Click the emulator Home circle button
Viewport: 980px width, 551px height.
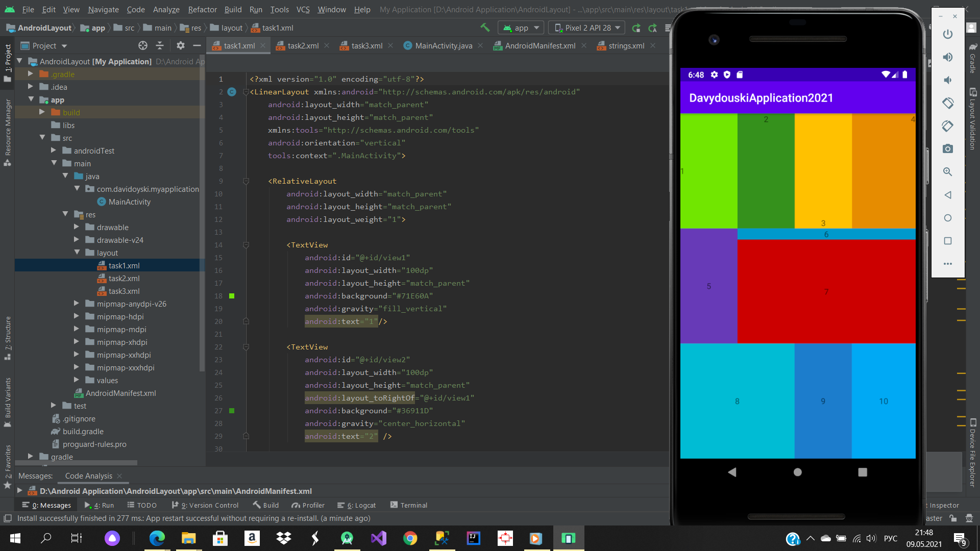tap(948, 218)
